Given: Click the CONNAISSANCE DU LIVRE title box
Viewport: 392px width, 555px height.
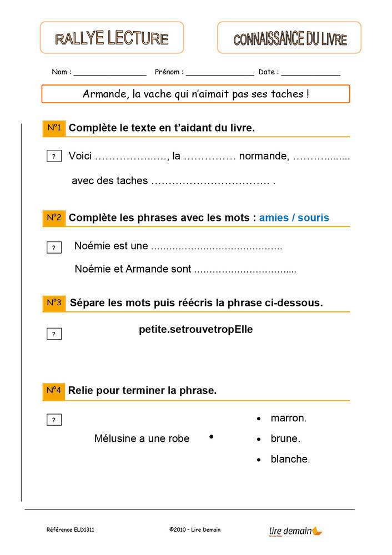Looking at the screenshot, I should [x=289, y=38].
